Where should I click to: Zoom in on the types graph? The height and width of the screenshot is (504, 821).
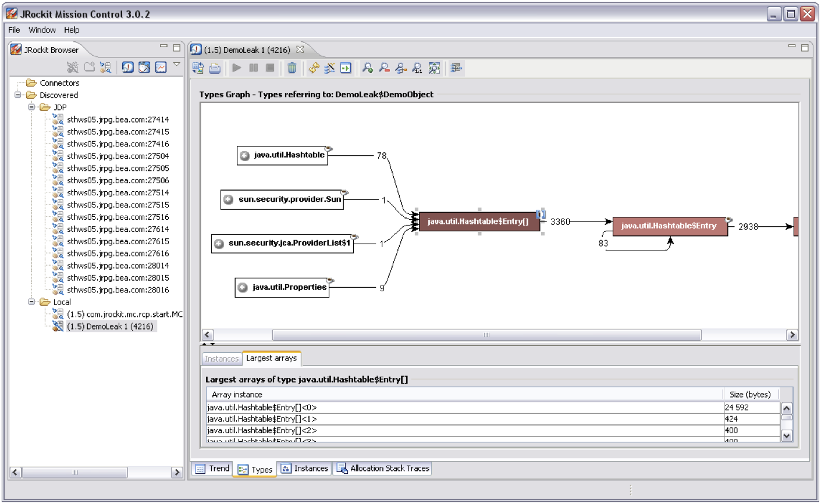click(368, 68)
